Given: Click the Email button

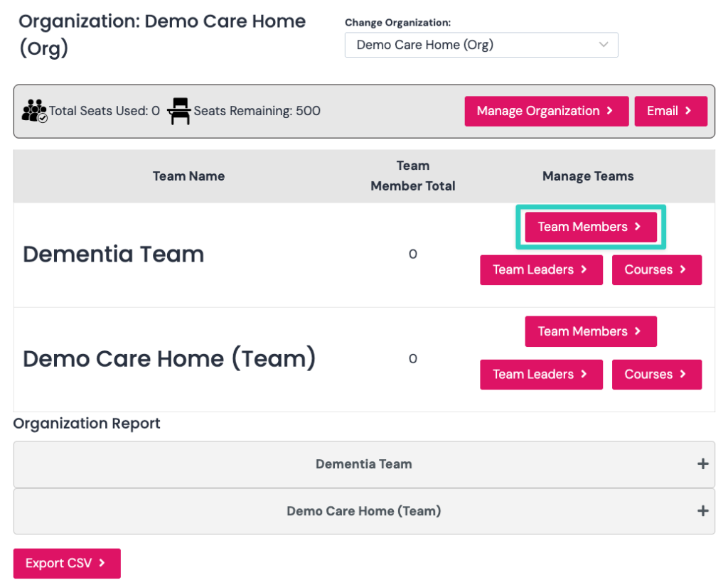Looking at the screenshot, I should (671, 111).
